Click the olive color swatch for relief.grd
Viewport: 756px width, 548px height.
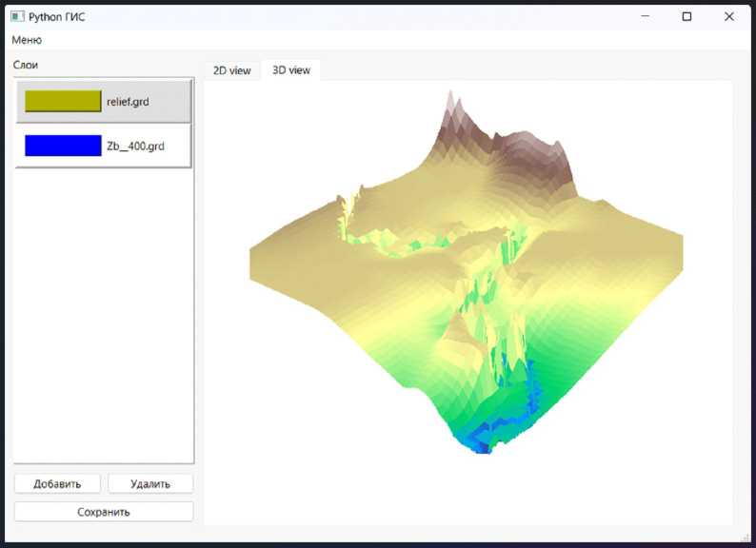pos(63,102)
